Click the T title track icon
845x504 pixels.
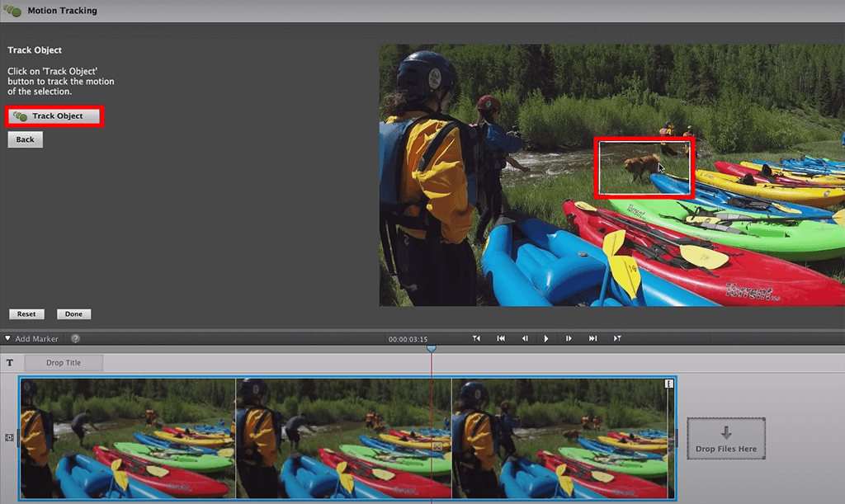pos(10,363)
